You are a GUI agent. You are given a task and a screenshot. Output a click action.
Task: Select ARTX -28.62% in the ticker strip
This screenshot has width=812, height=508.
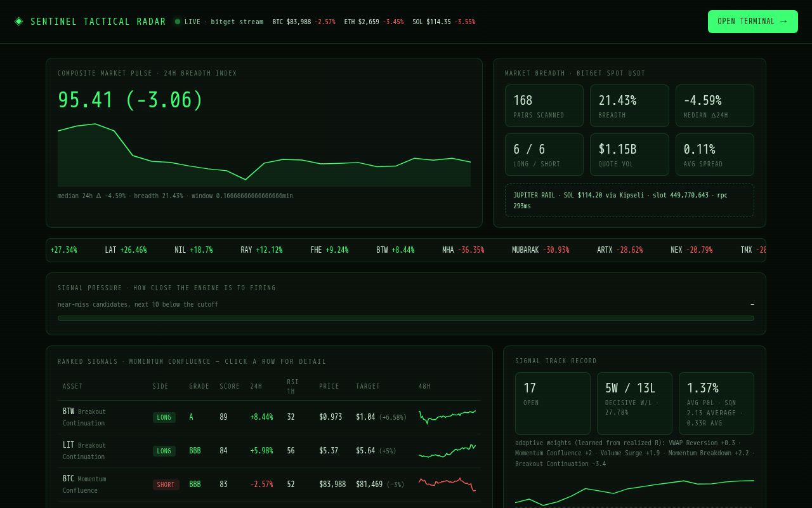pos(620,250)
